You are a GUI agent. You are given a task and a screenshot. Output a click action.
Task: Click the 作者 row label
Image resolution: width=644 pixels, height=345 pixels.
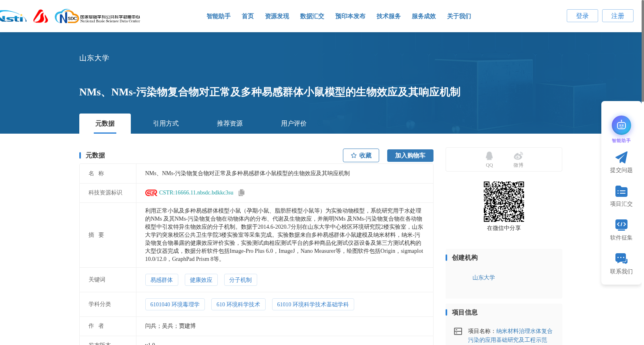point(96,326)
